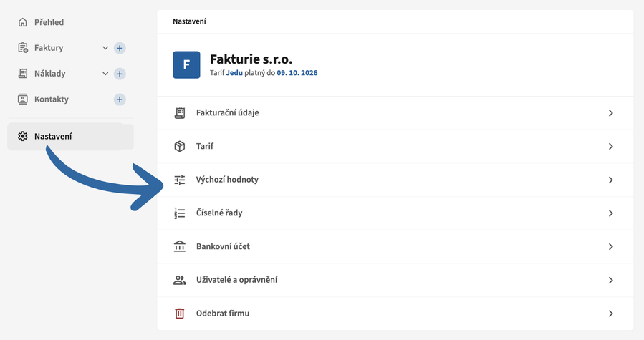Click the Číselné řady numbered list icon

coord(180,213)
